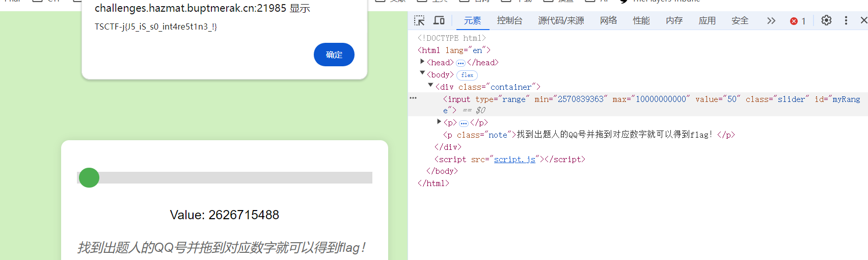This screenshot has width=868, height=260.
Task: Click the green slider thumb
Action: [x=89, y=177]
